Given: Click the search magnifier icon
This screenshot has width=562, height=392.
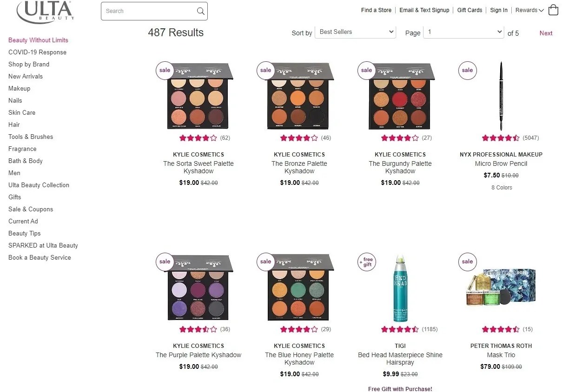Looking at the screenshot, I should [x=200, y=11].
